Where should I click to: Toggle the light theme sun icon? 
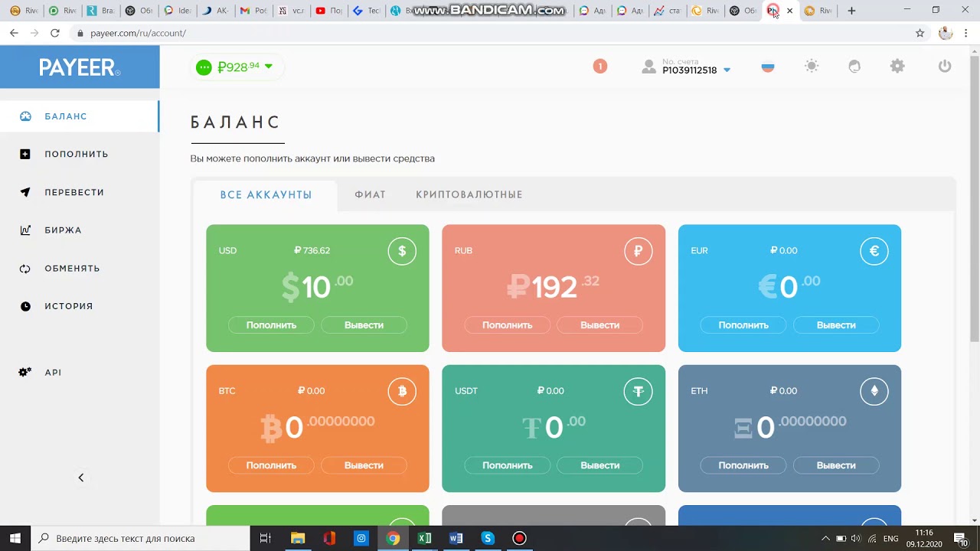click(x=812, y=67)
